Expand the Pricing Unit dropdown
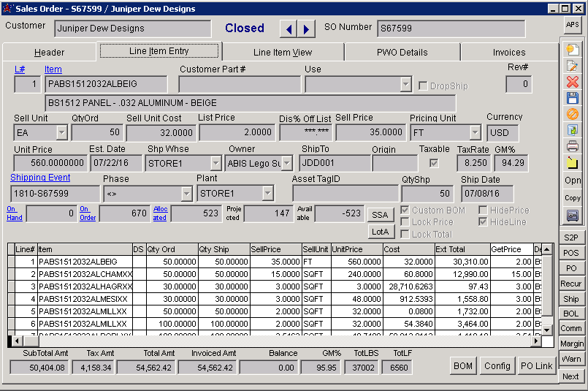Viewport: 588px width, 391px height. 475,132
